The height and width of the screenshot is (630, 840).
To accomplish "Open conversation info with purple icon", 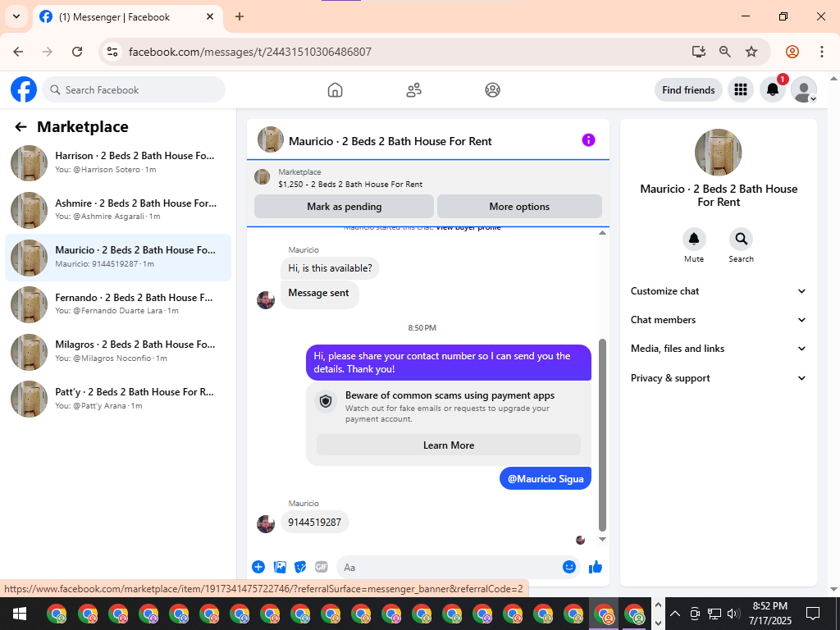I will 588,139.
